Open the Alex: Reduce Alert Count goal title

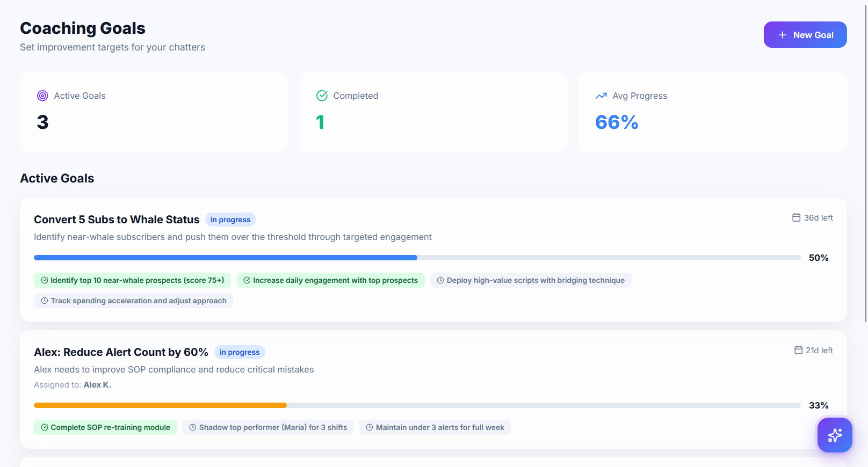point(121,352)
